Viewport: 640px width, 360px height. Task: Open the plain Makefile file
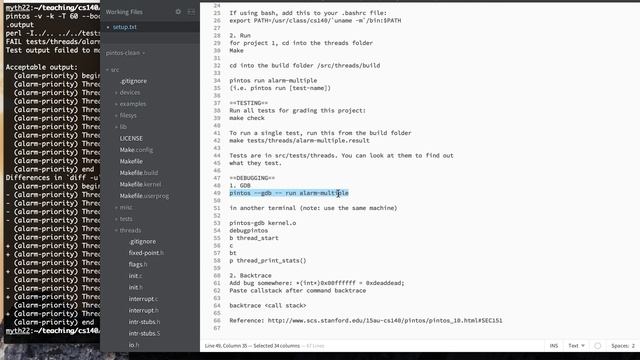click(131, 161)
